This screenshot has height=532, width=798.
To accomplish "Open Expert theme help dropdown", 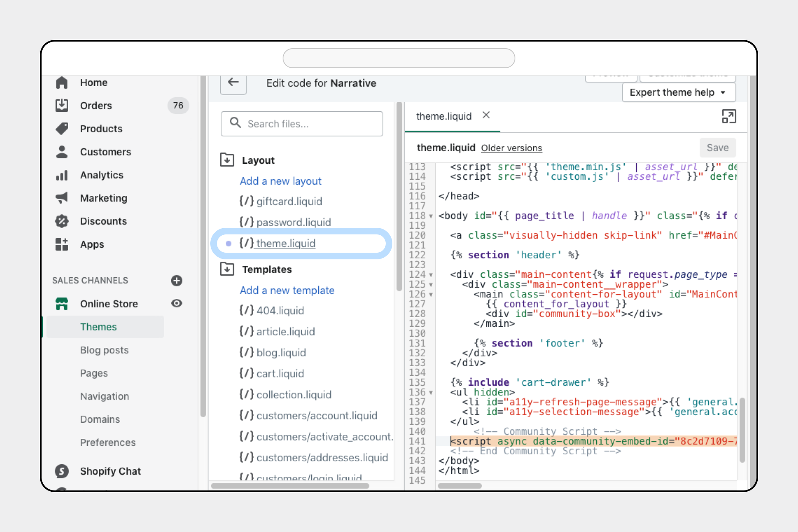I will coord(679,92).
